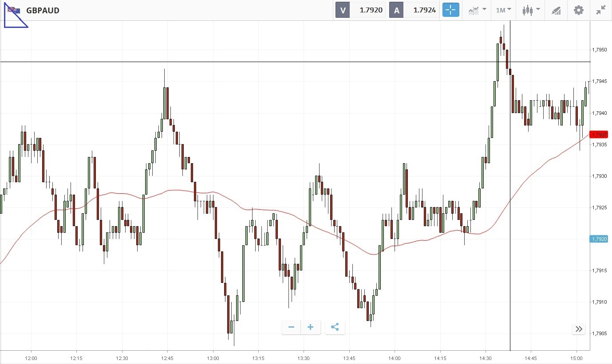Zoom out the chart with the minus button

coord(291,327)
